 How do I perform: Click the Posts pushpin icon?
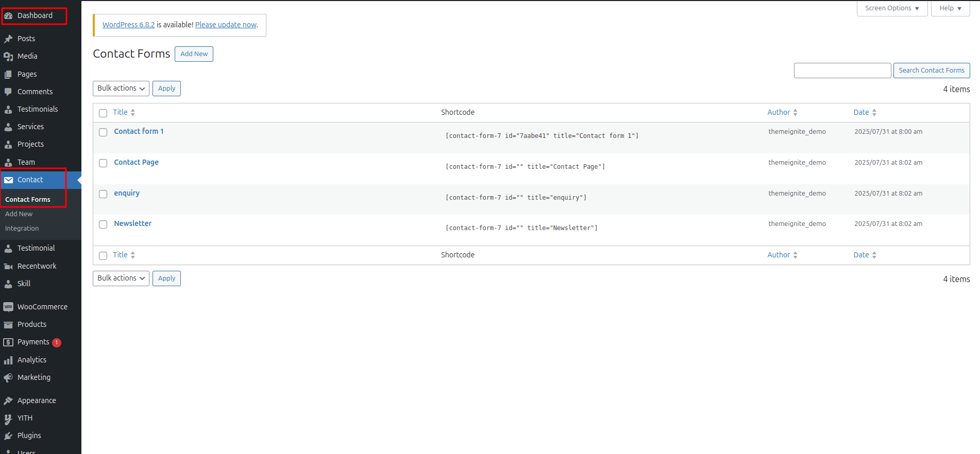pyautogui.click(x=8, y=39)
